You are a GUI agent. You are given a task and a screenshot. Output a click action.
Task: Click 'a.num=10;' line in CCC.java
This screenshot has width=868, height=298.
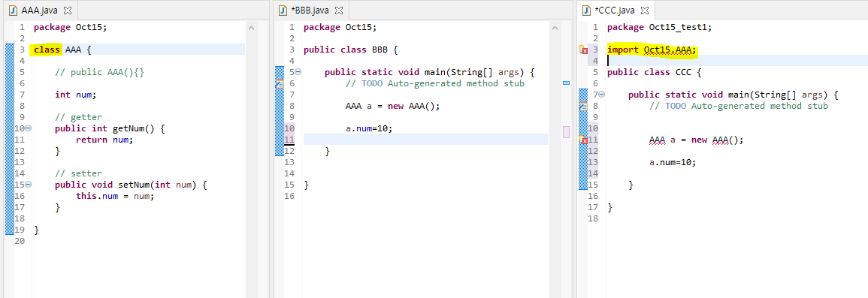pyautogui.click(x=673, y=162)
